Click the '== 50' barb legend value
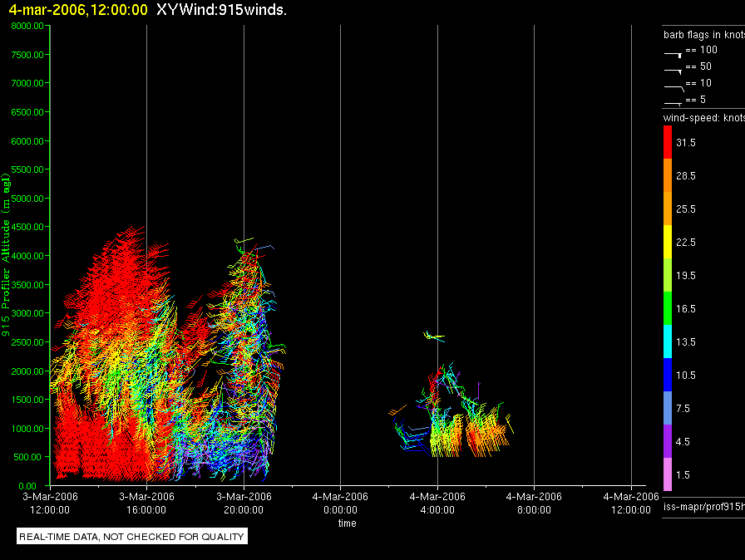The height and width of the screenshot is (560, 745). (x=698, y=66)
